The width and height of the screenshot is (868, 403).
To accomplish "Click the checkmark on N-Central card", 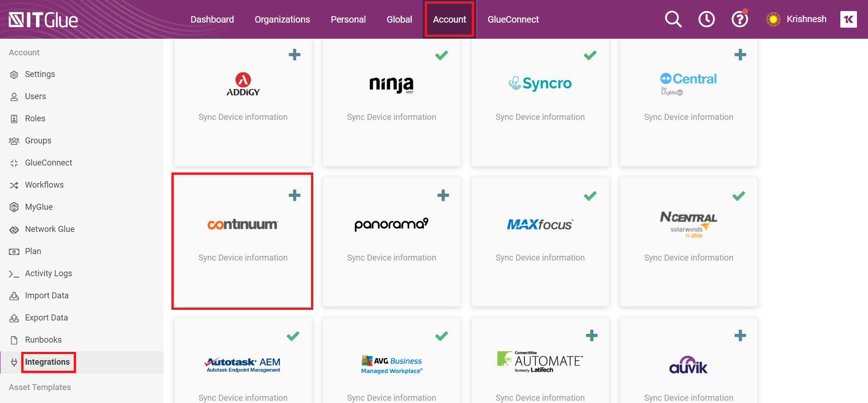I will 739,196.
